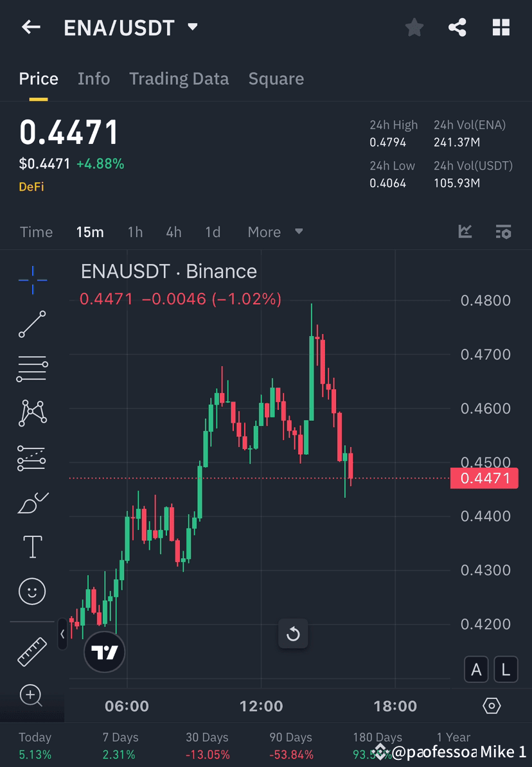Select the 1h timeframe tab
The width and height of the screenshot is (532, 767).
click(x=135, y=232)
